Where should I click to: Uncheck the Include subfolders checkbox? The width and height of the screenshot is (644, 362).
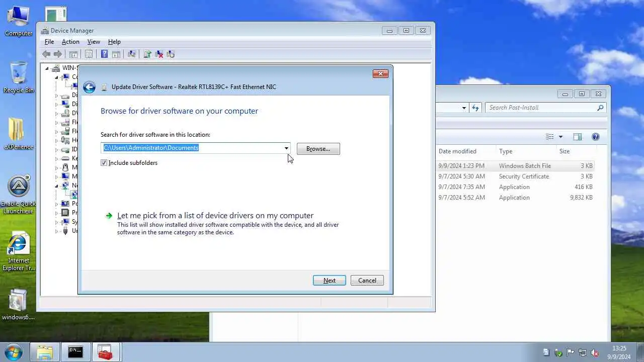(104, 163)
